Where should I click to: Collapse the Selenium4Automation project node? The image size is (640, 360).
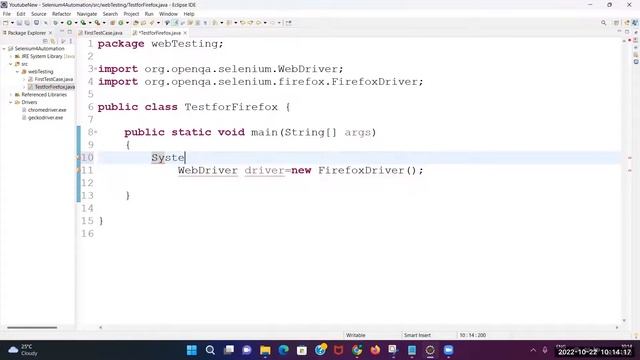[x=4, y=49]
